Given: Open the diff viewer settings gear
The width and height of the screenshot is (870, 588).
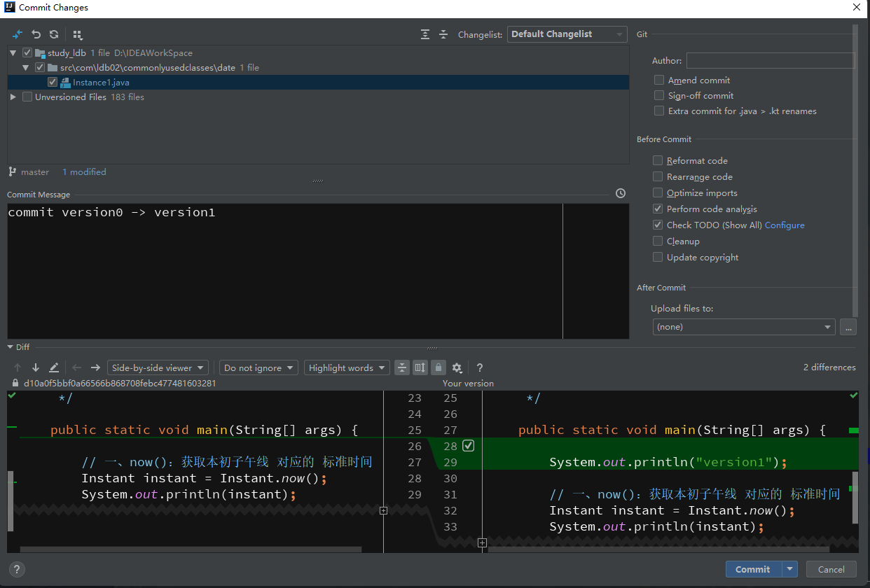Looking at the screenshot, I should [x=457, y=367].
